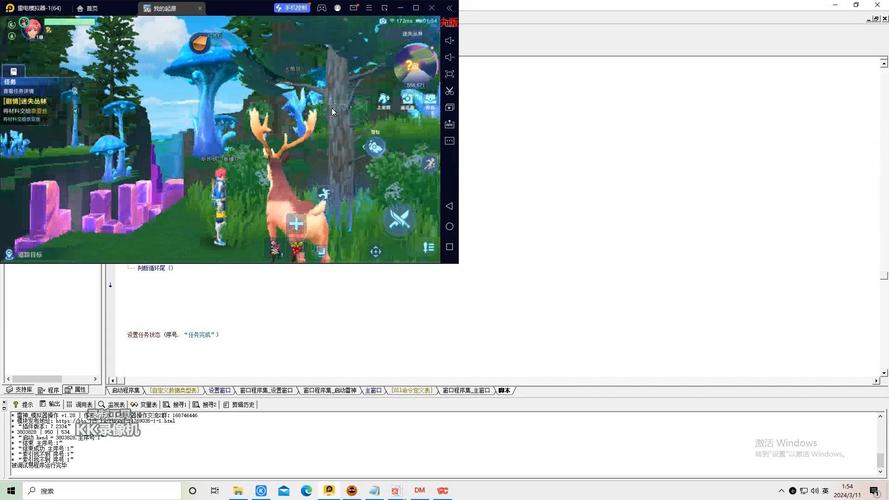Screen dimensions: 889x500
Task: Switch to the game tab in the emulator
Action: click(x=172, y=8)
